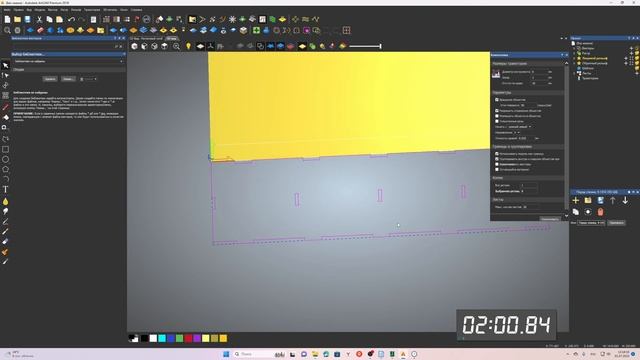
Task: Add a new layer with the yellow plus icon
Action: (576, 200)
